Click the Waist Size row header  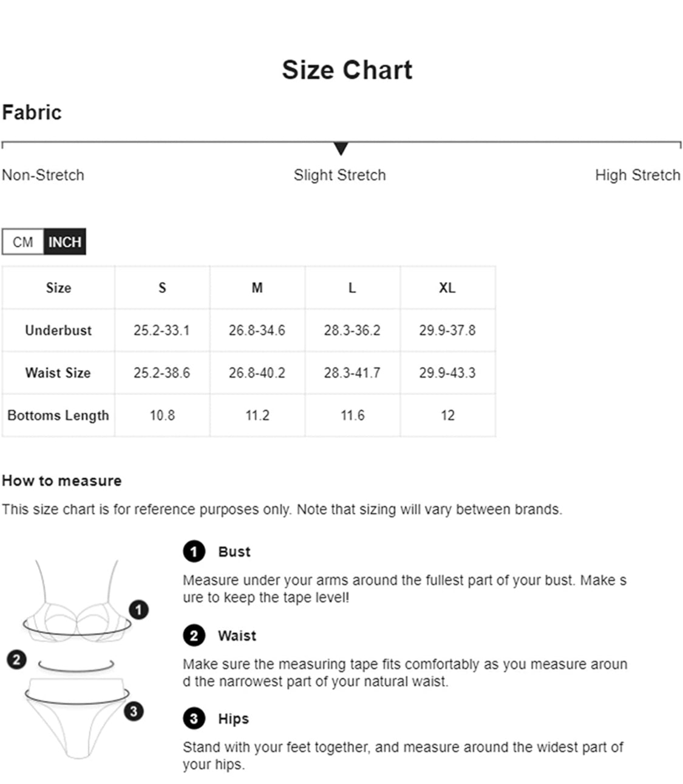pyautogui.click(x=58, y=373)
